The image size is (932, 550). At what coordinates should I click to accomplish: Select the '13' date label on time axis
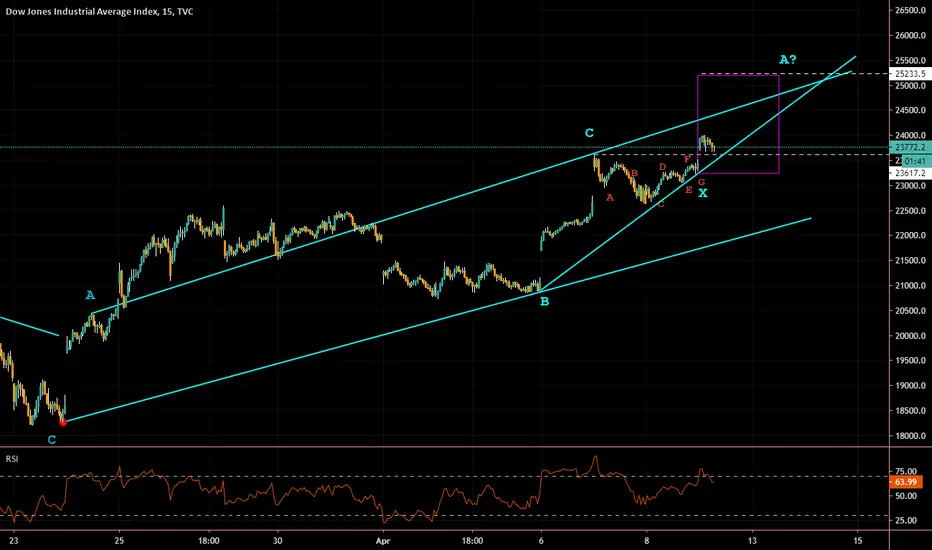(x=752, y=540)
